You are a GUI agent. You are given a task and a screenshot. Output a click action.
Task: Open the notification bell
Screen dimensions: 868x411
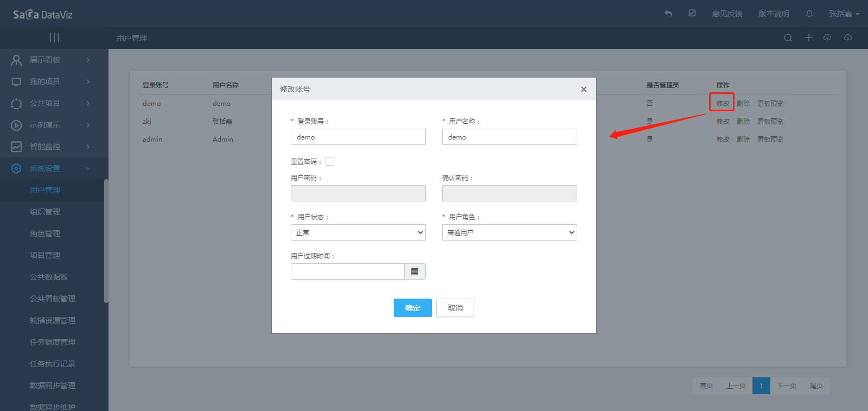pyautogui.click(x=809, y=14)
